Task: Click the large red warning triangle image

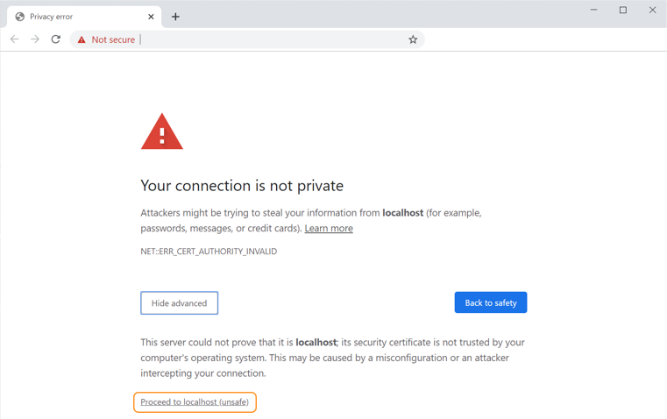Action: click(x=162, y=131)
